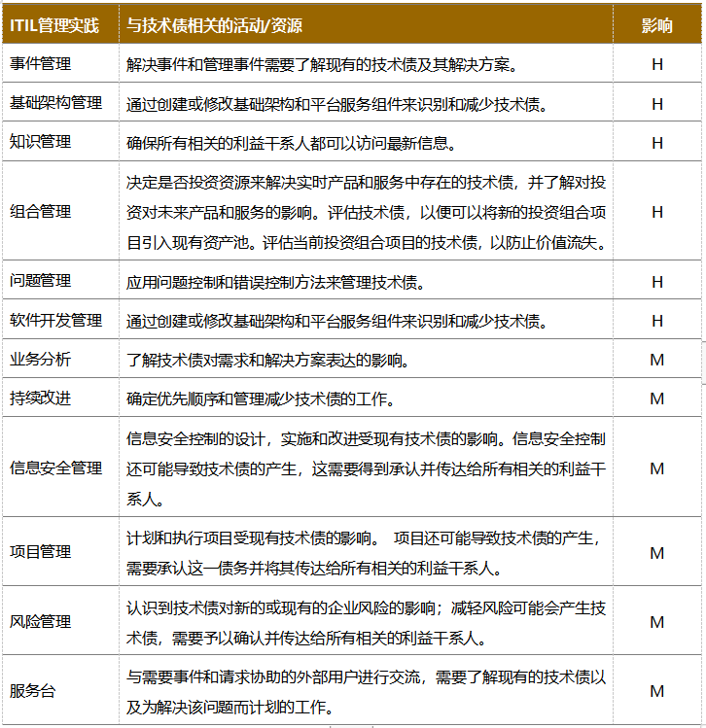
Task: Click the 'H' impact for 知识管理
Action: point(656,143)
